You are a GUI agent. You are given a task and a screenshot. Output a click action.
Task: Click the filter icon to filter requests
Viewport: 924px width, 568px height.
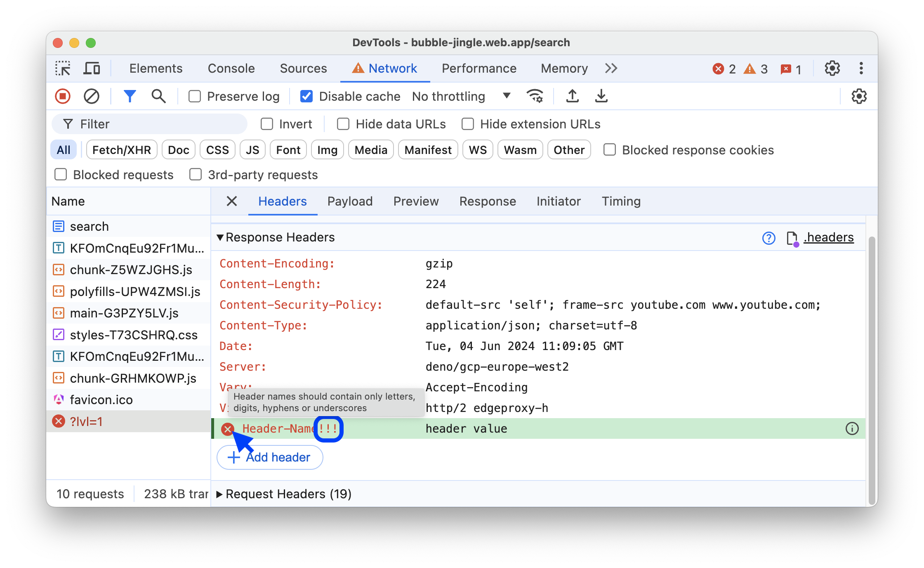pyautogui.click(x=130, y=96)
